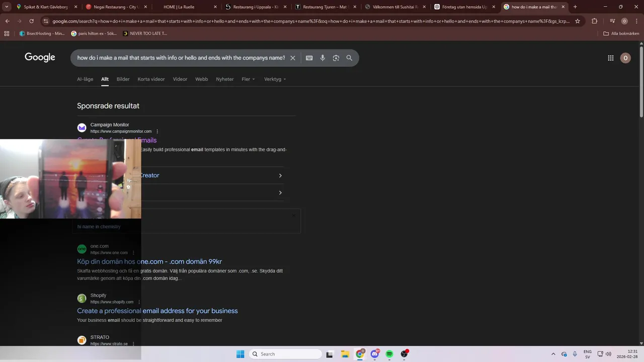Expand the second sitelink chevron under Campaign Monitor

pyautogui.click(x=280, y=193)
